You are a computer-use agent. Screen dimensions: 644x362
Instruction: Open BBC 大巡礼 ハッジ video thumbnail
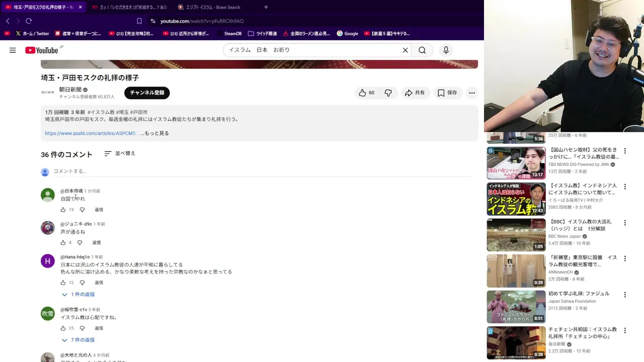coord(516,235)
